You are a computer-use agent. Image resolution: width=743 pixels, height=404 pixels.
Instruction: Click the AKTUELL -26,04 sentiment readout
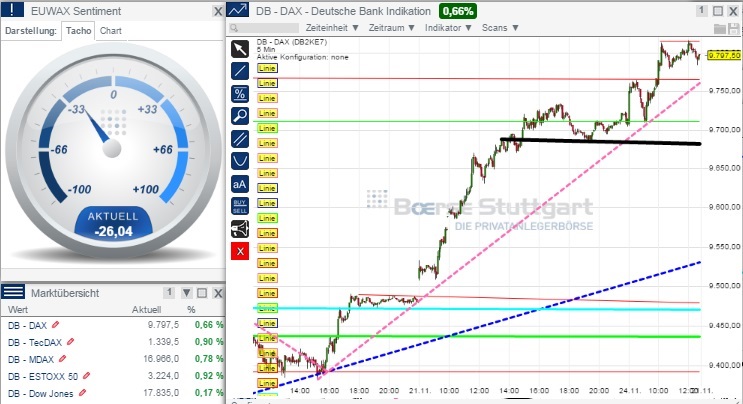[113, 224]
